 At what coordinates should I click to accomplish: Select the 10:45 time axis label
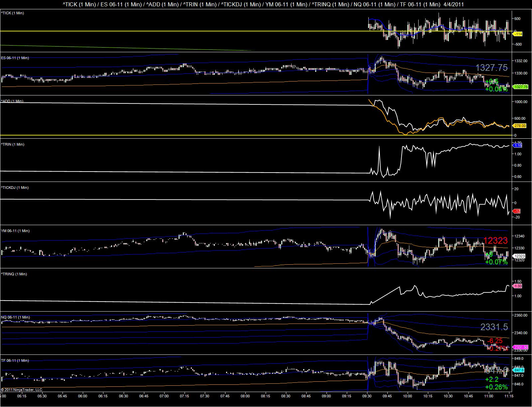[468, 396]
